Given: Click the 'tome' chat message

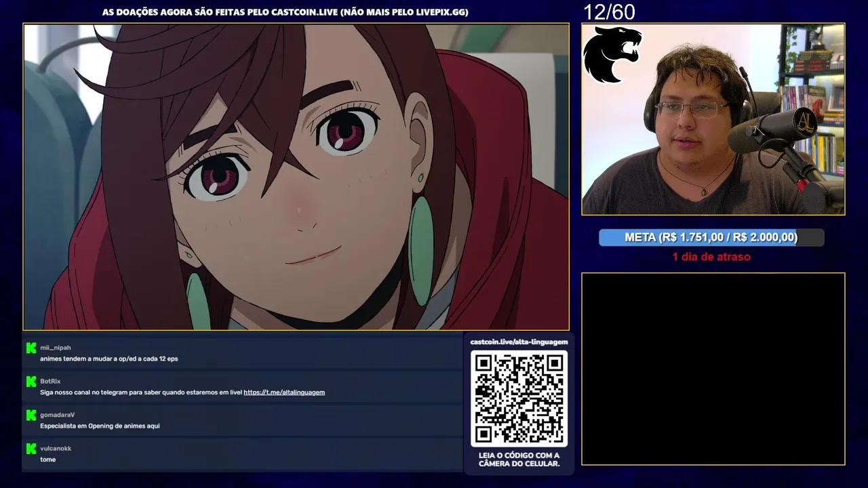Looking at the screenshot, I should pos(47,460).
